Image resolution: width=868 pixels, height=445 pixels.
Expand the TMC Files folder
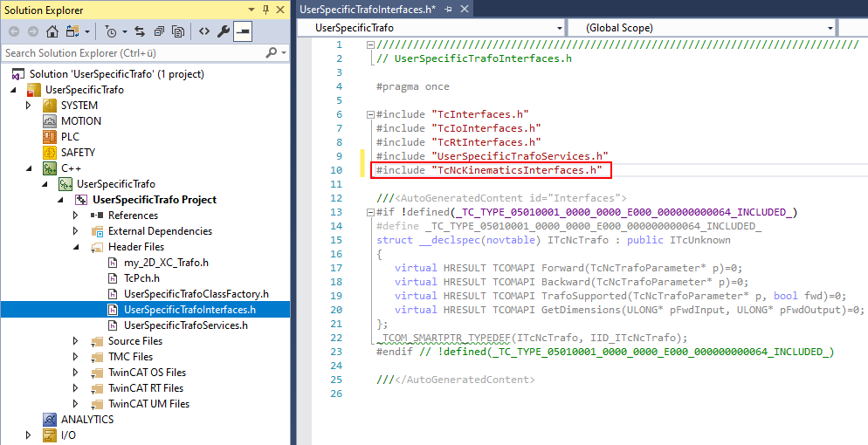point(76,357)
